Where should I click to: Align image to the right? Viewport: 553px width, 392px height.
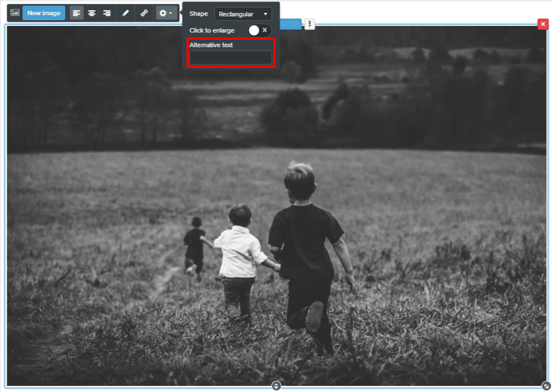click(106, 13)
